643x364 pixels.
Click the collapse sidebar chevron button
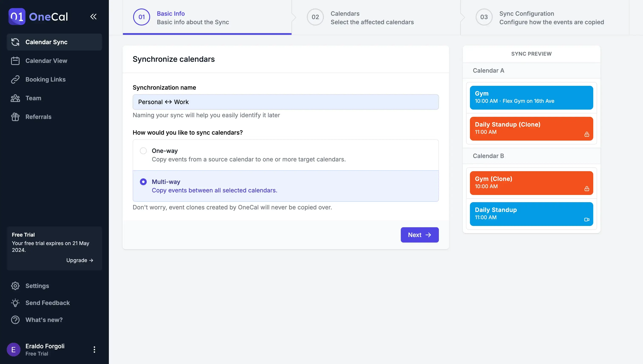click(94, 16)
